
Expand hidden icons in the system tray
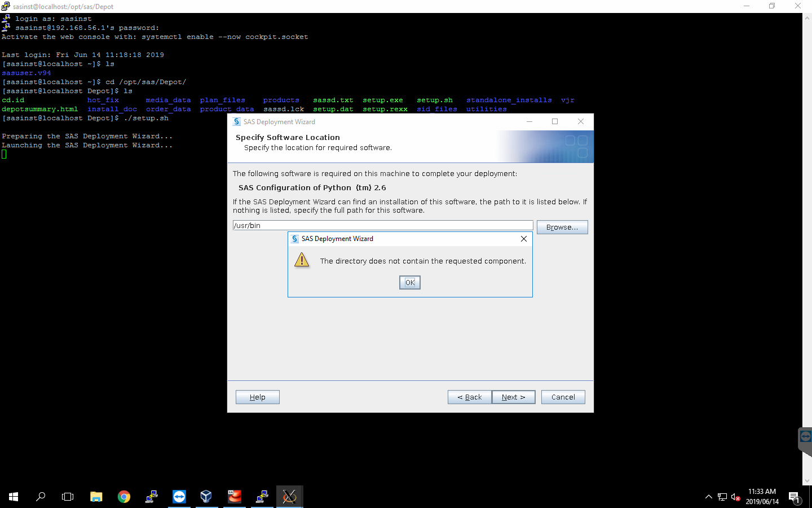(x=709, y=497)
